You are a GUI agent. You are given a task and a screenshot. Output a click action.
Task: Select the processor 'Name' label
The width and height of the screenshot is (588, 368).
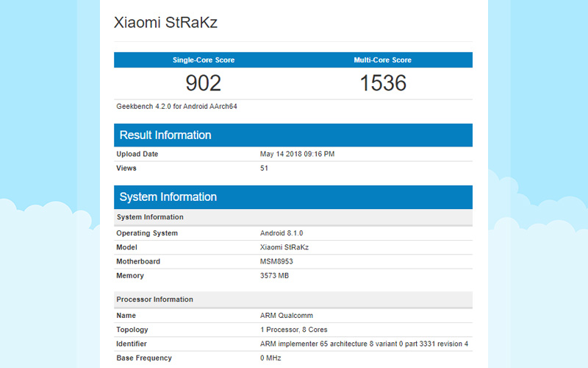126,316
